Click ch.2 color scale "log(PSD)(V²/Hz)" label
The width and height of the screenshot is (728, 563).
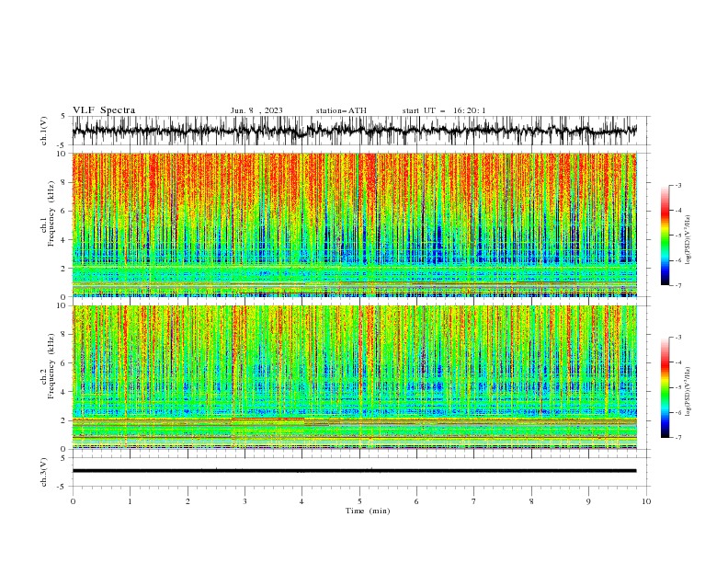click(688, 391)
